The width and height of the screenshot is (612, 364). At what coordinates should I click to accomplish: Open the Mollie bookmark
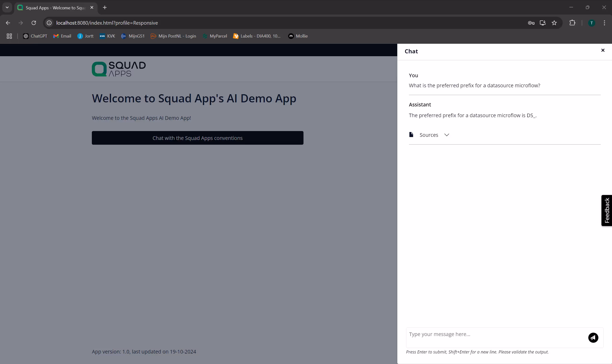point(298,36)
